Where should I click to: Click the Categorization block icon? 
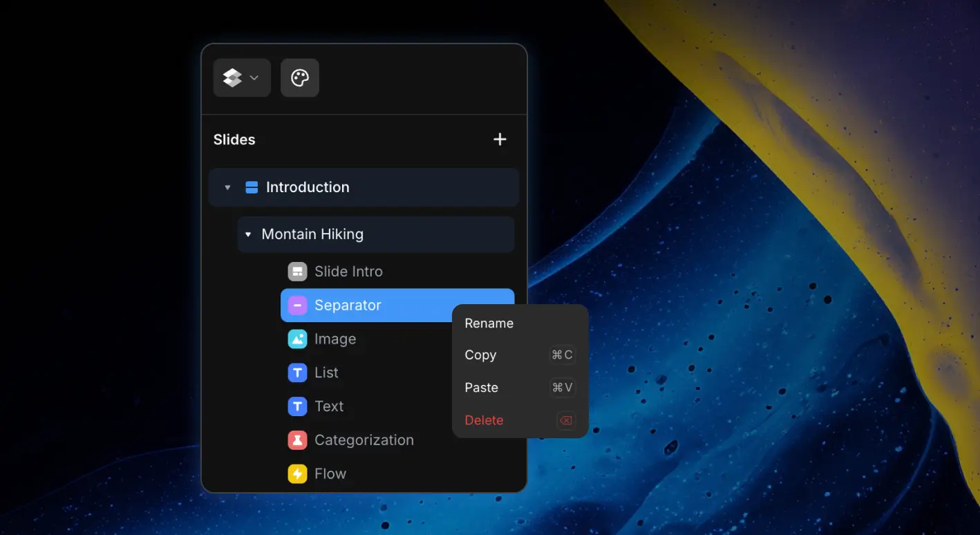(x=297, y=440)
